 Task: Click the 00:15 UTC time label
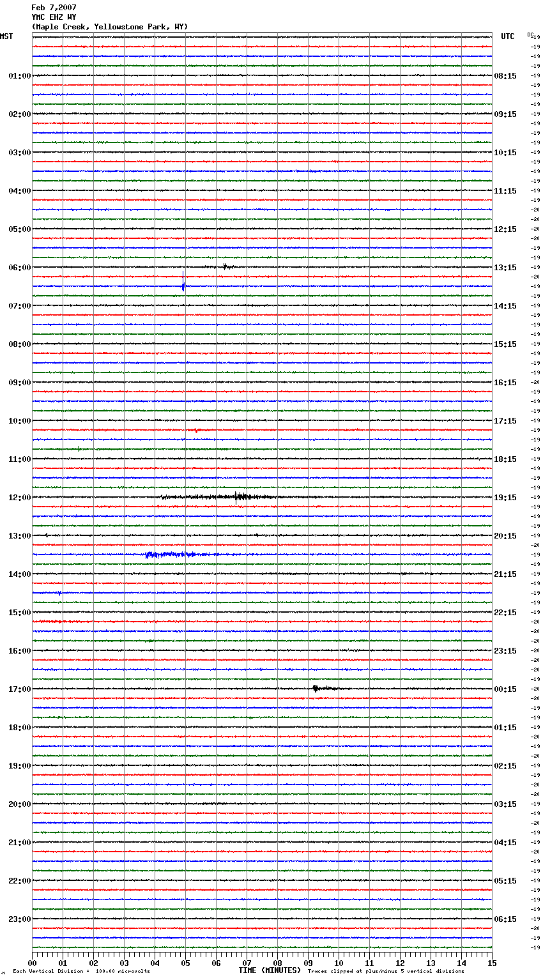coord(505,689)
